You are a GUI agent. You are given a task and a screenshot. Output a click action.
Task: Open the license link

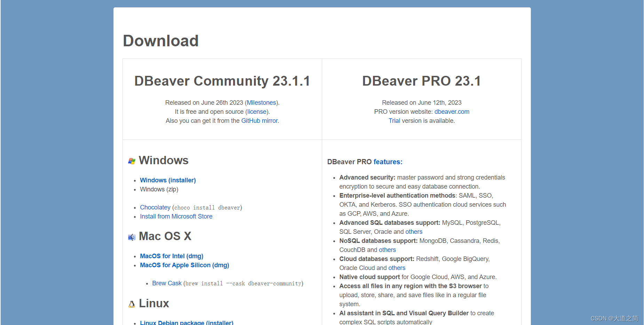(257, 112)
